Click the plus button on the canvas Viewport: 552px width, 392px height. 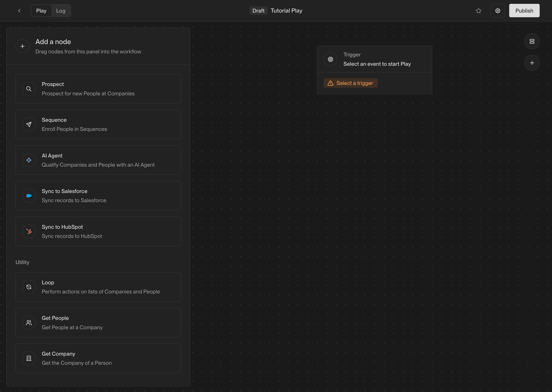tap(532, 63)
